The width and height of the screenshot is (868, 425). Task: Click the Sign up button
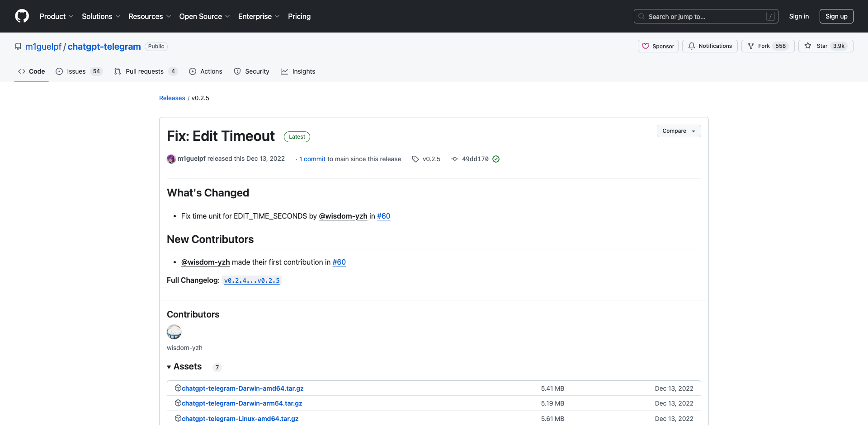tap(836, 16)
